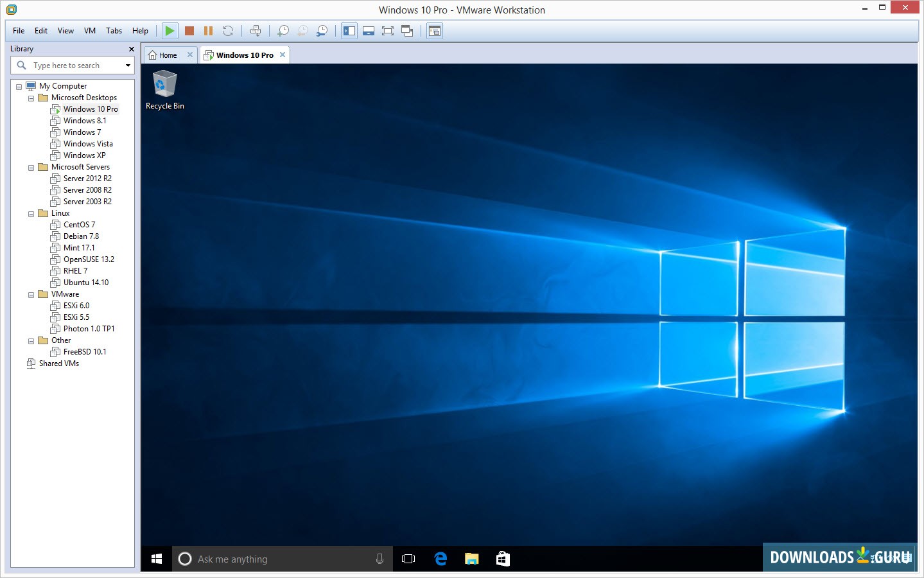
Task: Open the snapshot manager
Action: click(x=322, y=31)
